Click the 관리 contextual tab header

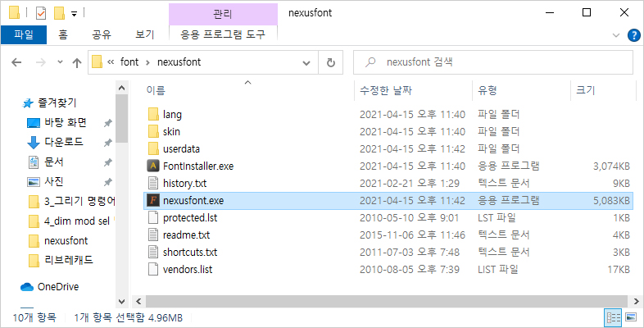tap(223, 14)
